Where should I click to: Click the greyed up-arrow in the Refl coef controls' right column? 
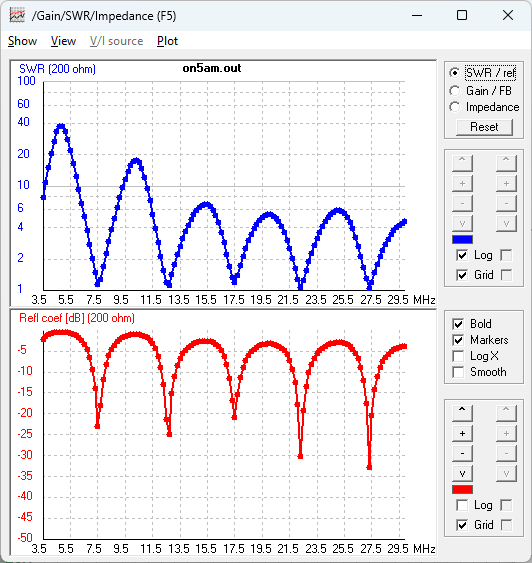506,413
